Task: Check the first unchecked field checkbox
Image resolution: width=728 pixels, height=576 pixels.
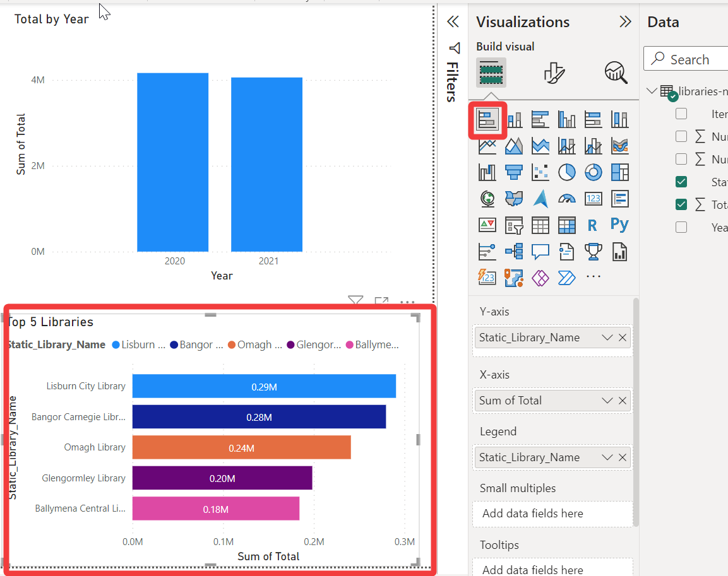Action: click(681, 114)
